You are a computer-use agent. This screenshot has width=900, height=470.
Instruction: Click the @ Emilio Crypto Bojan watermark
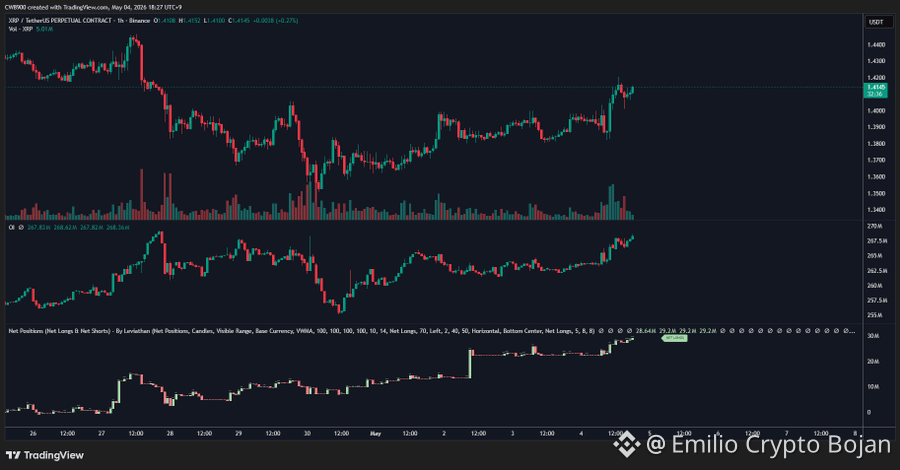click(769, 444)
